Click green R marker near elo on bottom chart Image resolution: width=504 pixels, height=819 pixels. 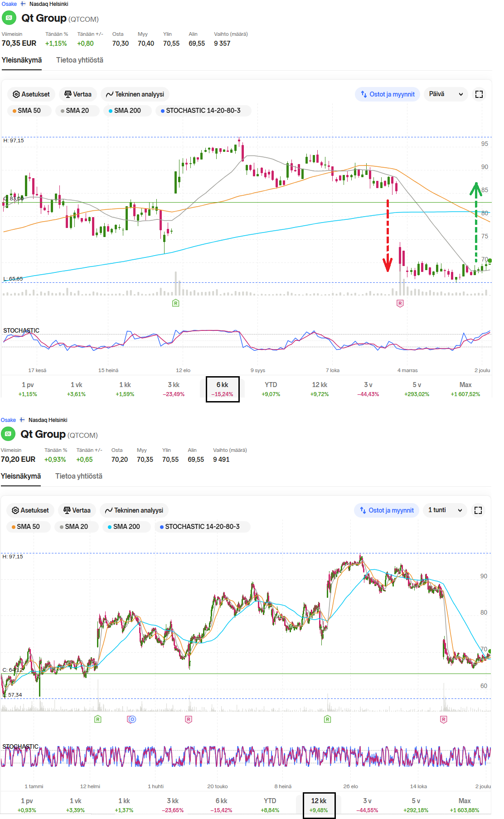click(x=327, y=719)
